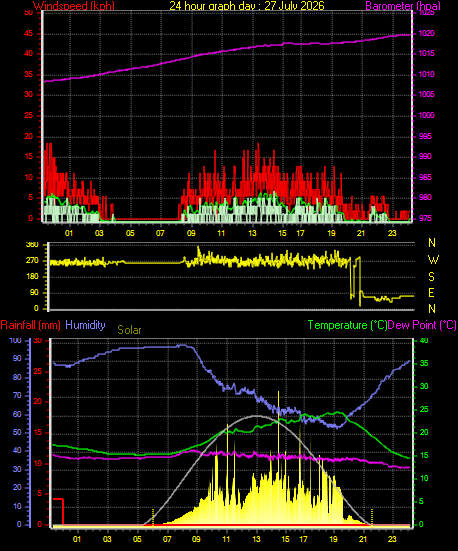Click the W compass direction label
Image resolution: width=458 pixels, height=551 pixels.
click(x=433, y=260)
